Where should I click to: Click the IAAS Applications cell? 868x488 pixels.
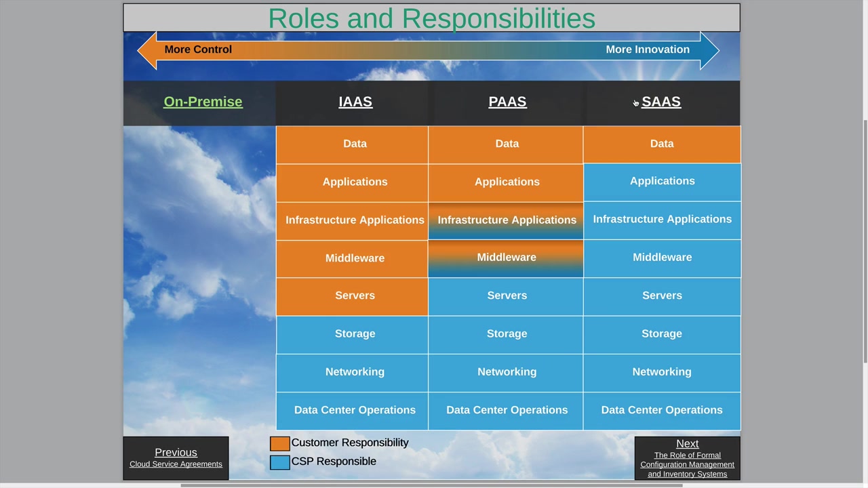[352, 182]
